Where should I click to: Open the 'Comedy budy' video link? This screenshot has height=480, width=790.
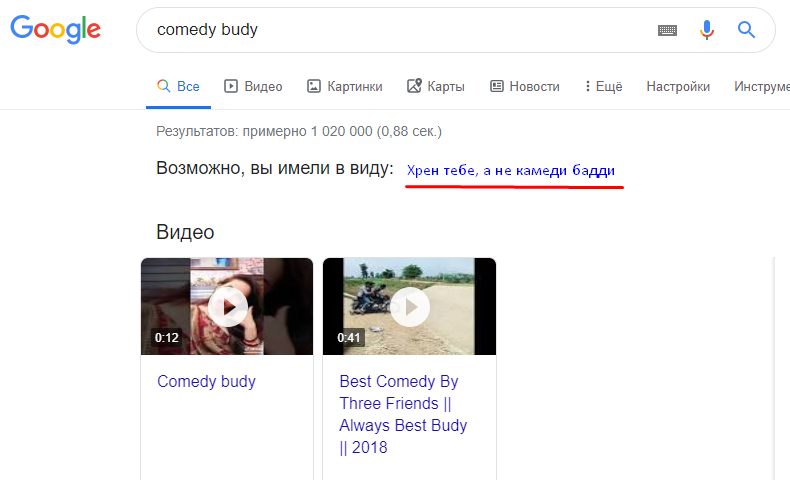[x=207, y=381]
